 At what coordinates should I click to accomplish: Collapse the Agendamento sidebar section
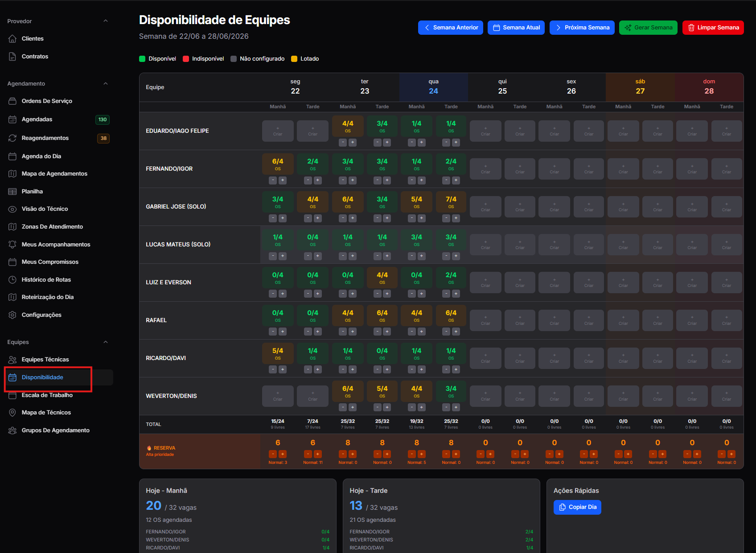[x=106, y=84]
